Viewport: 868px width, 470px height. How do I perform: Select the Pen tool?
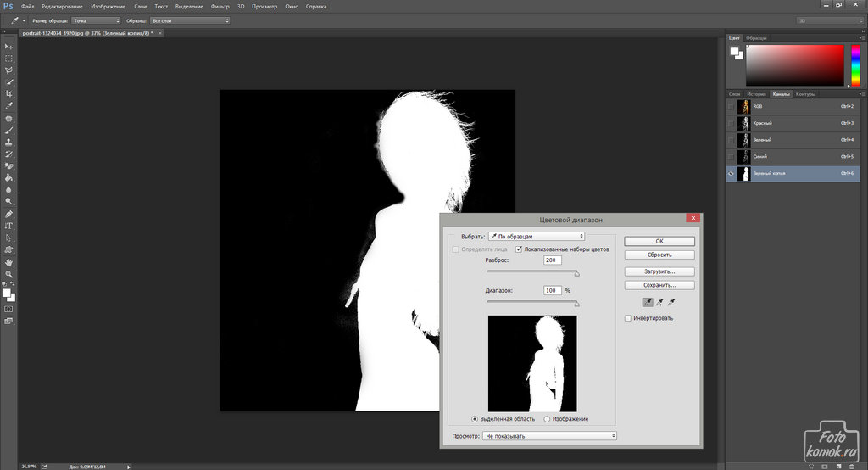[8, 214]
